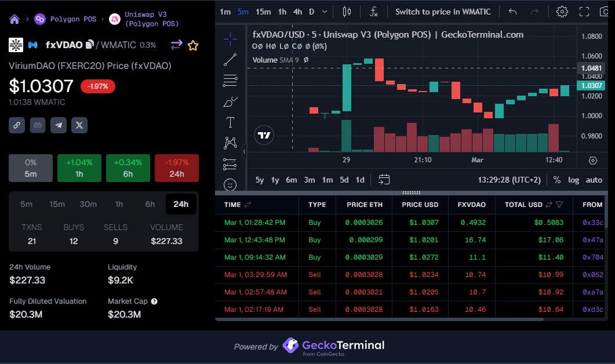Open the X (Twitter) link icon
The height and width of the screenshot is (364, 615).
pos(79,125)
